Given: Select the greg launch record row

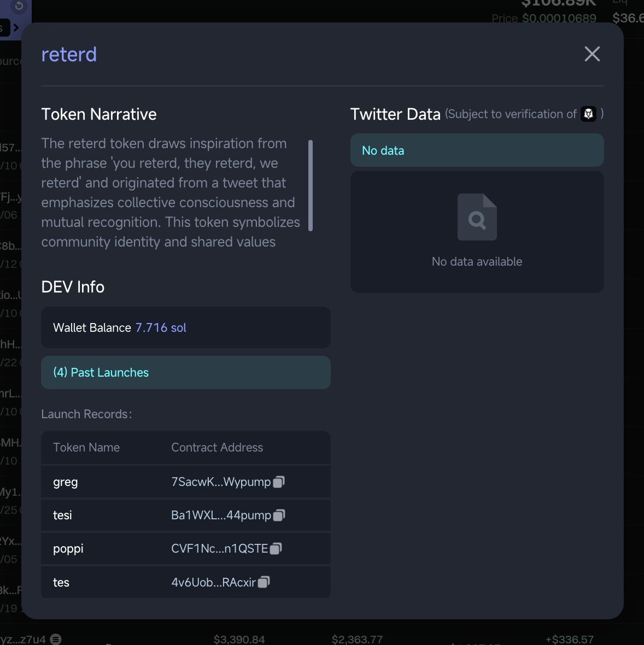Looking at the screenshot, I should (185, 482).
